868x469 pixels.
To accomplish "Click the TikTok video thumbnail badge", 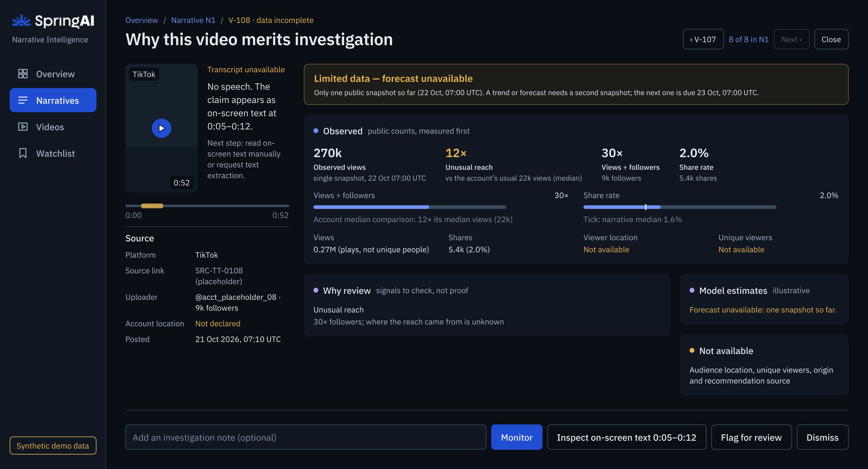I will click(144, 74).
